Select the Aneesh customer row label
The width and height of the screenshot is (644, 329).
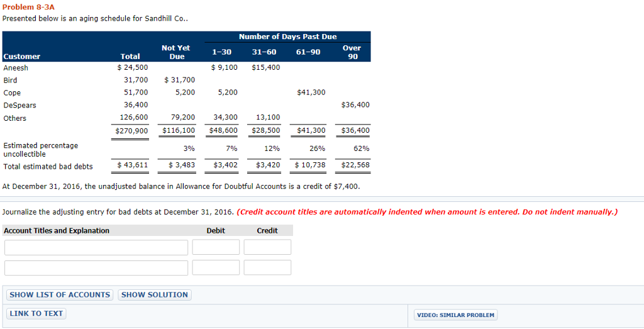tap(16, 68)
